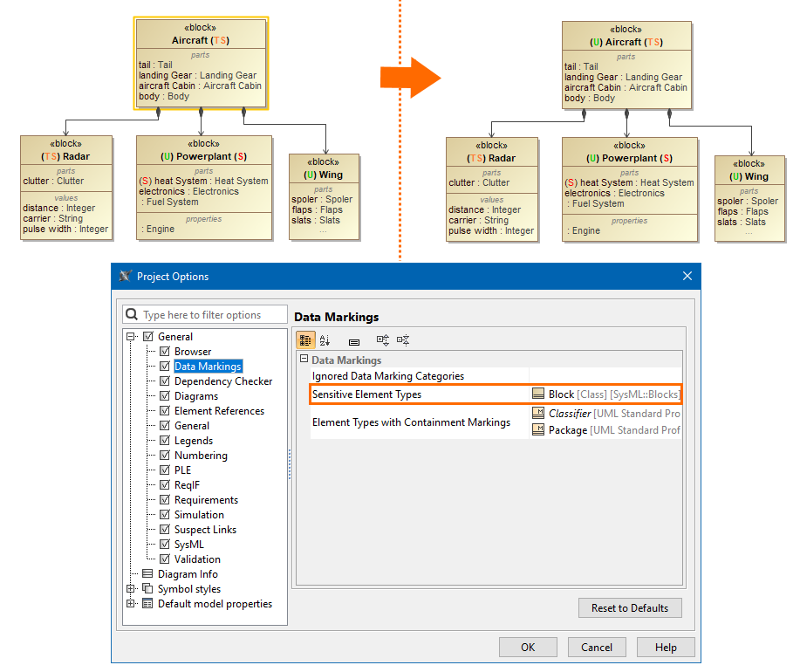
Task: Toggle the description area icon
Action: pos(354,341)
